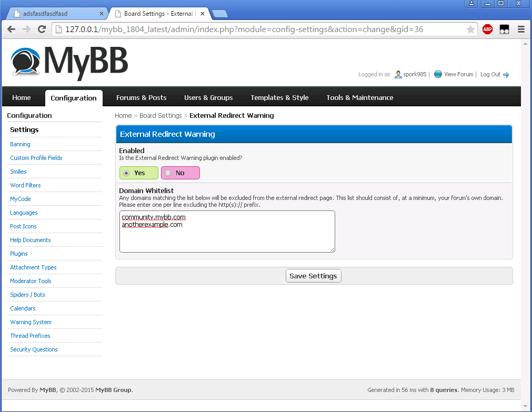Click the globe icon beside View Forum
The image size is (532, 412).
pyautogui.click(x=438, y=74)
